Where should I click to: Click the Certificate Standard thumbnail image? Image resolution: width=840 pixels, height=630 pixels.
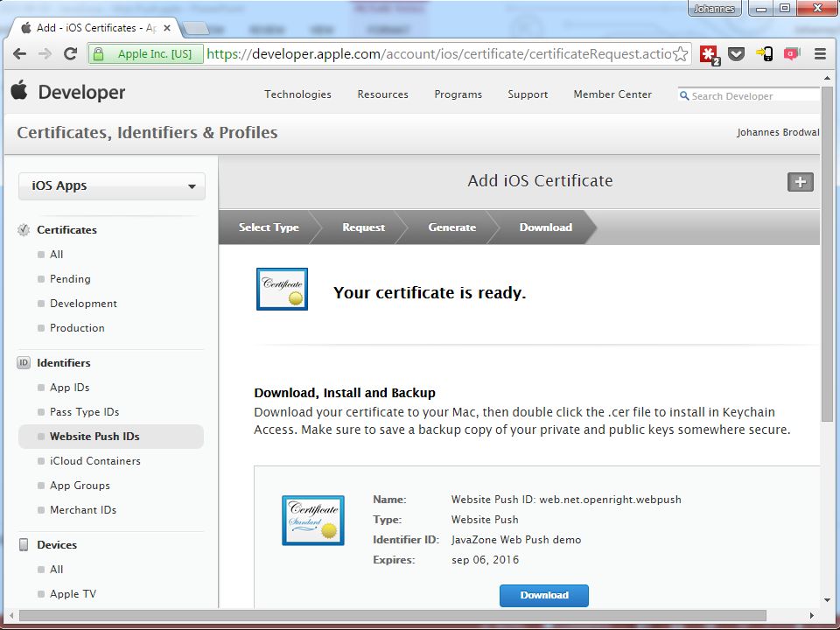pos(313,520)
